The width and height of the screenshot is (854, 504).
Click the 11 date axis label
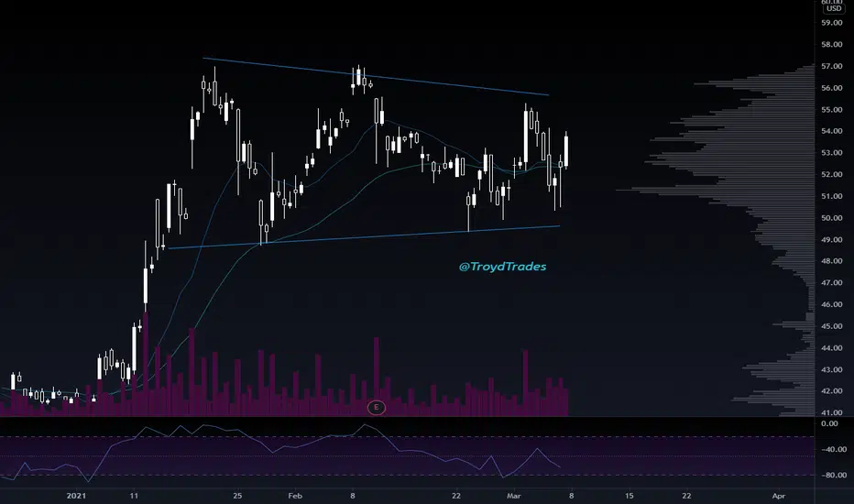(x=134, y=496)
